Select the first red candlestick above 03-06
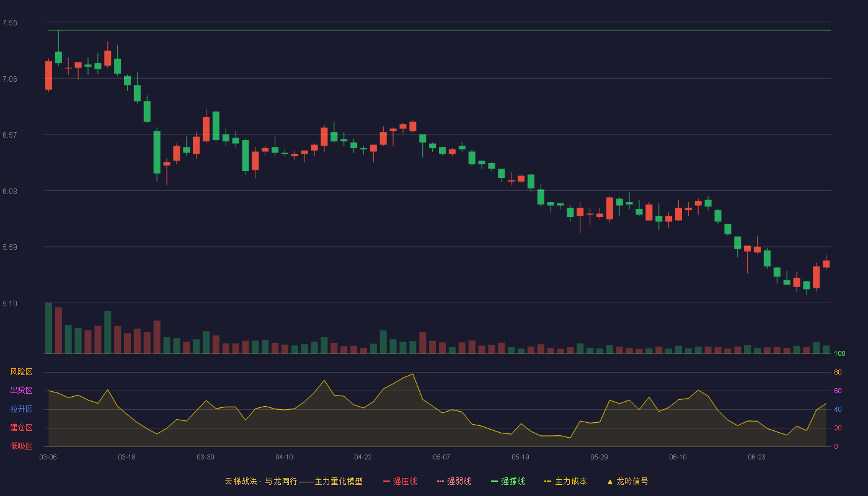This screenshot has width=868, height=496. (x=48, y=75)
